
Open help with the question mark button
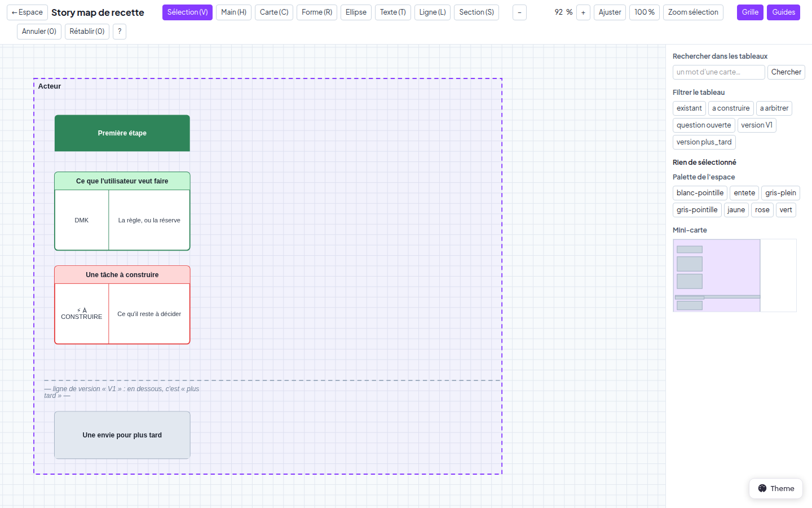coord(120,32)
